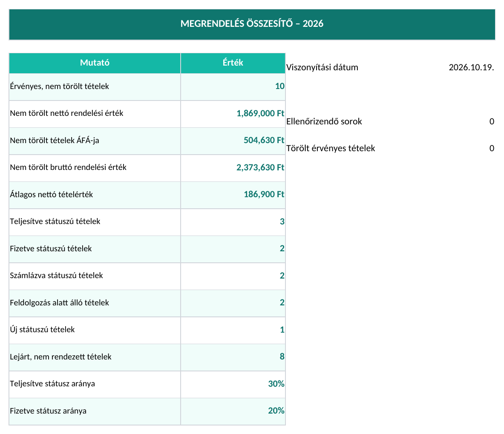Select 'Teljesítve státuszú tételek' cell
This screenshot has height=434, width=504.
coord(95,222)
